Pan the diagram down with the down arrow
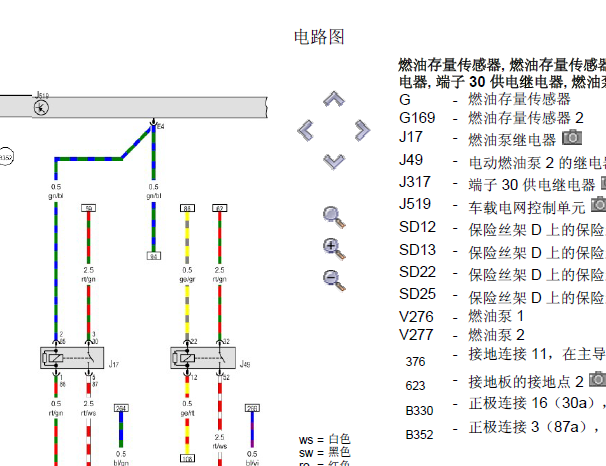This screenshot has width=606, height=466. click(x=334, y=162)
